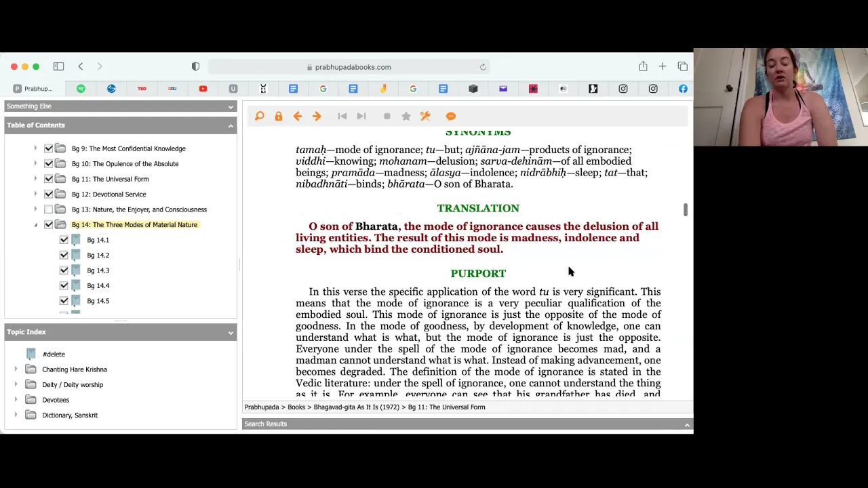Bookmark page with star icon

pyautogui.click(x=406, y=116)
